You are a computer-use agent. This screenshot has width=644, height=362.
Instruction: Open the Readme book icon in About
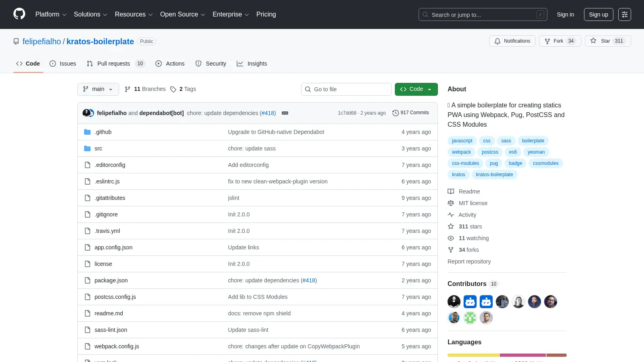point(451,191)
